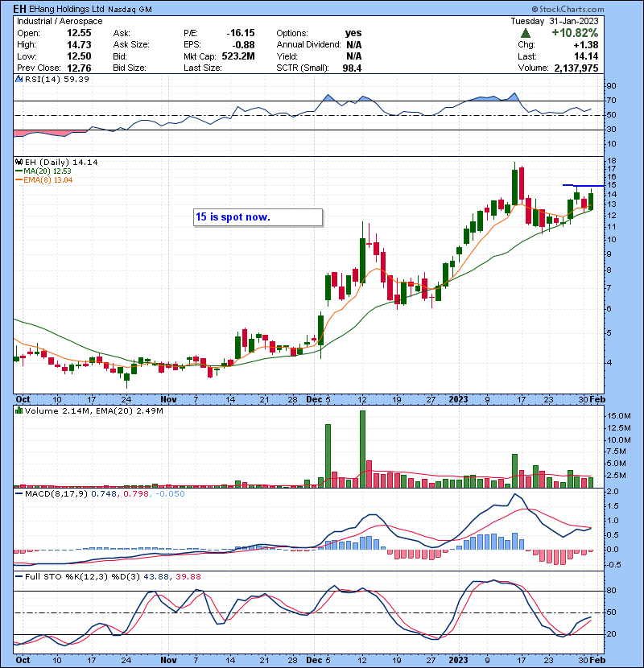Click the tallest green volume bar near Dec 12
644x668 pixels.
tap(363, 448)
